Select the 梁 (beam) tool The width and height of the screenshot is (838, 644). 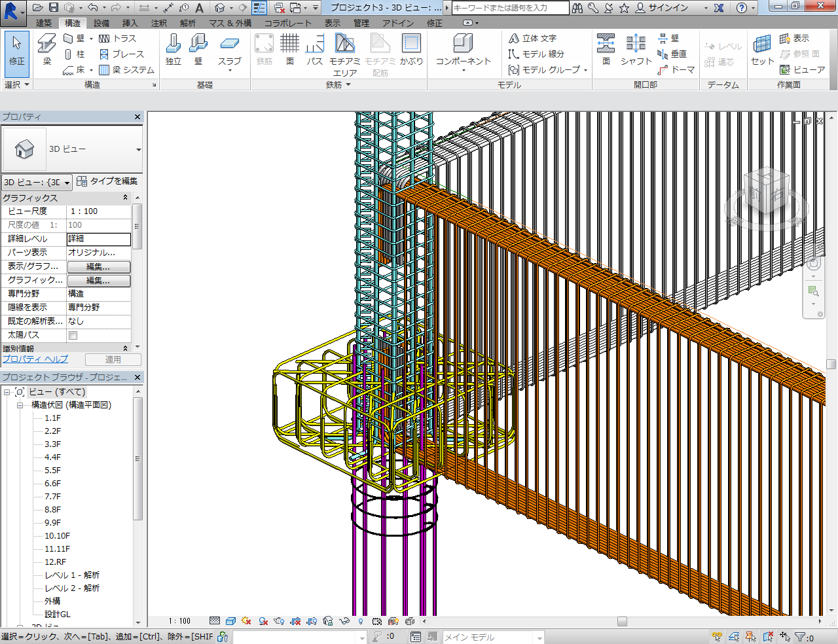(x=46, y=50)
